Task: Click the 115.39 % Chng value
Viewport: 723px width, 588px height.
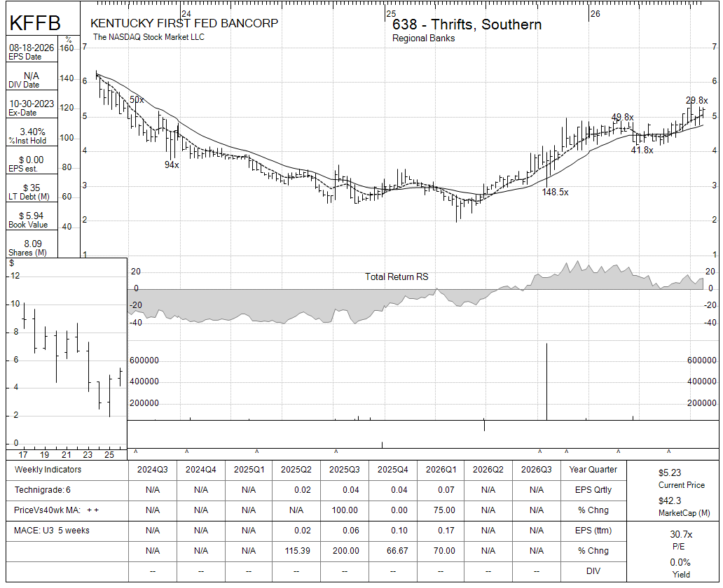Action: [x=298, y=551]
